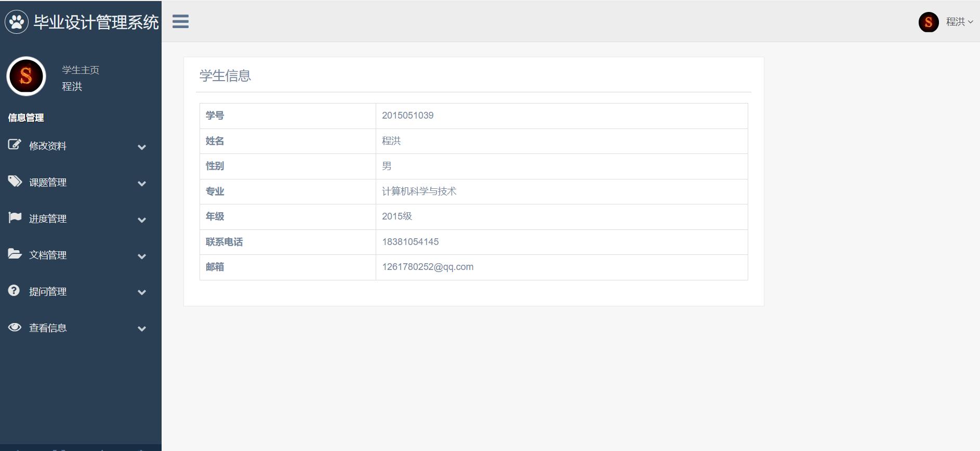Image resolution: width=980 pixels, height=451 pixels.
Task: Click the 邮箱 row label
Action: pyautogui.click(x=215, y=267)
